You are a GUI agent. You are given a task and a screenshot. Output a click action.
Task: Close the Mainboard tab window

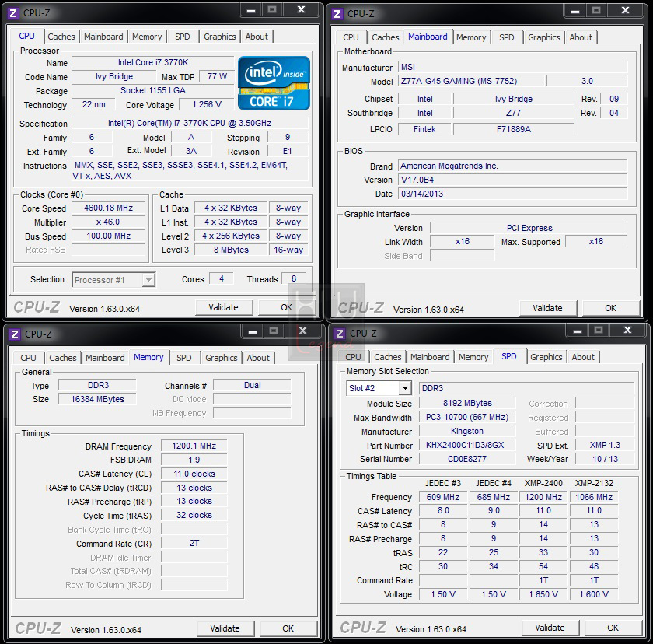pos(626,11)
